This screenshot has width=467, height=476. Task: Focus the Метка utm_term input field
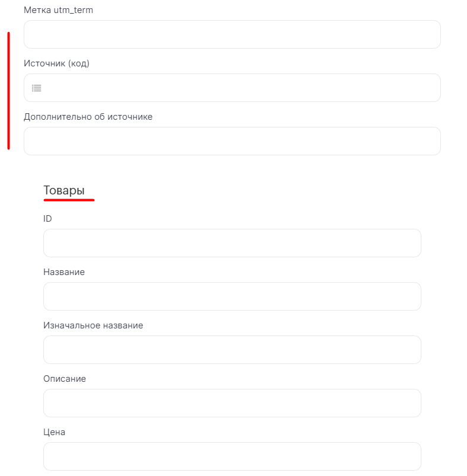coord(232,34)
